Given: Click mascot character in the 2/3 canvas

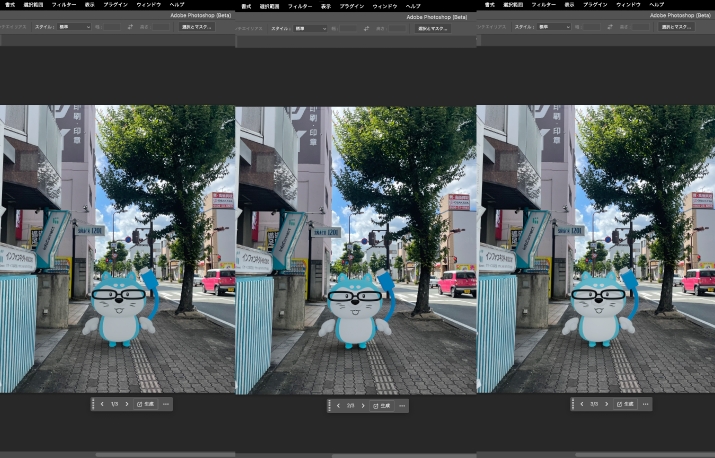Looking at the screenshot, I should [x=357, y=310].
